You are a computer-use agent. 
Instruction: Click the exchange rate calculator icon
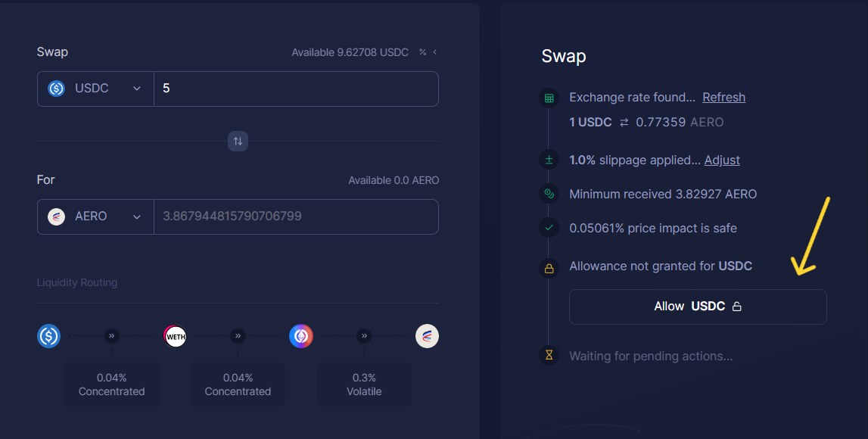pos(549,98)
